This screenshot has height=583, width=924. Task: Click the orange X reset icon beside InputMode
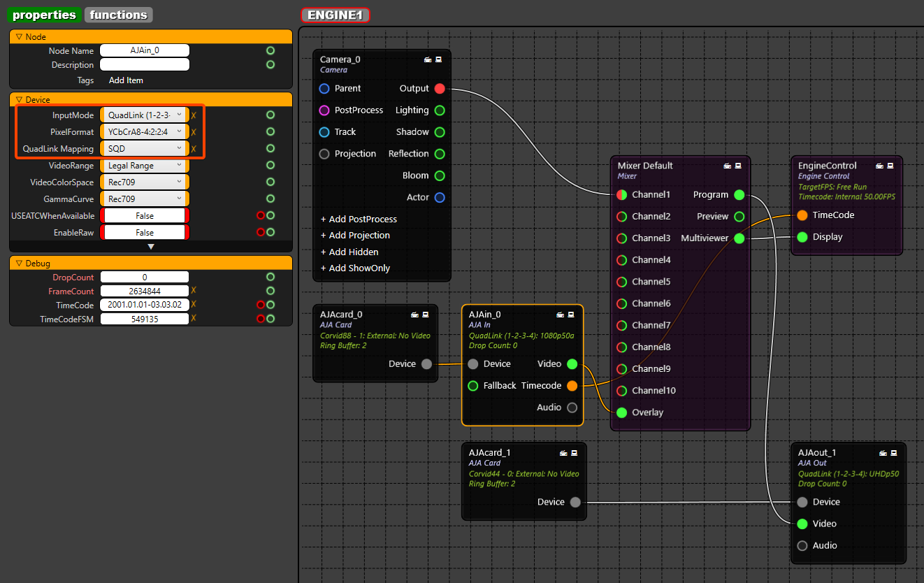pos(194,115)
